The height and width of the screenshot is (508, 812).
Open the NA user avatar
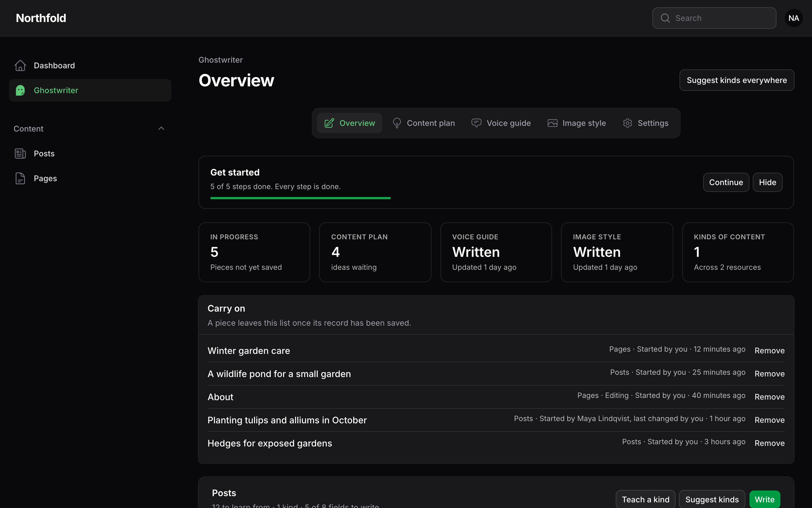794,18
